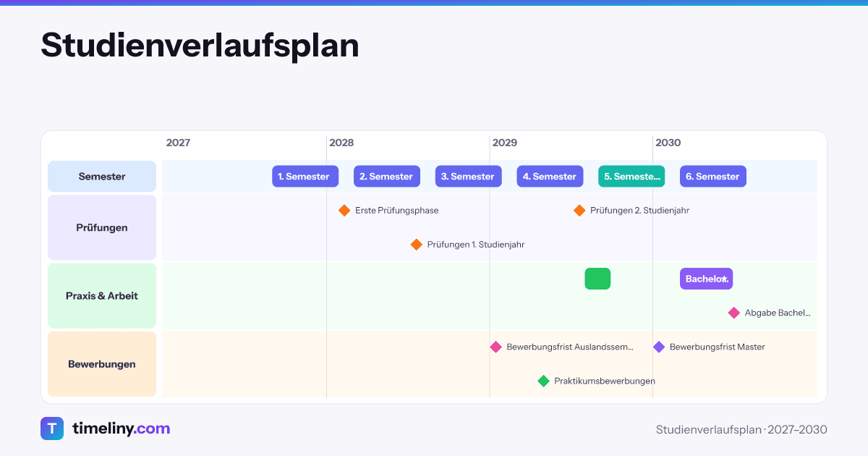Click the Prüfungen 2. Studienjahr diamond marker

coord(579,211)
